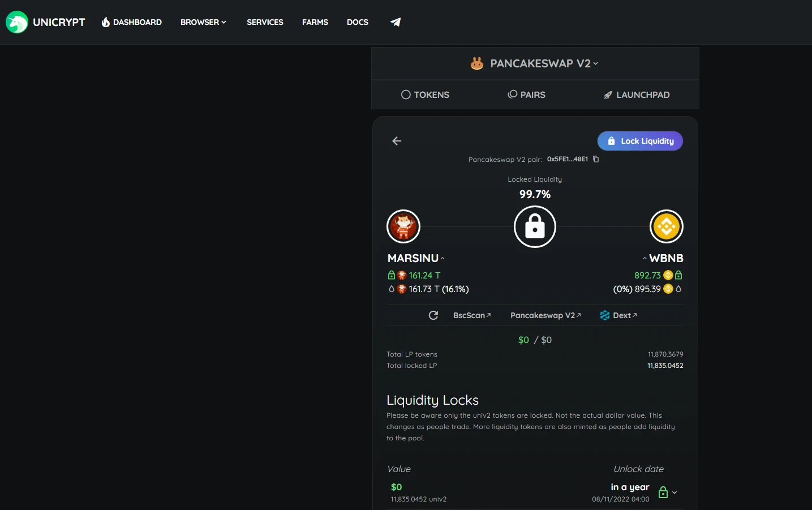Screen dimensions: 812x510
Task: Click the central padlock circle icon
Action: click(535, 226)
